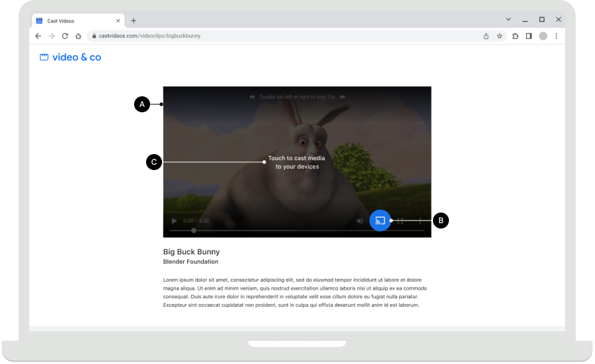Bookmark this page with star icon
This screenshot has height=364, width=595.
point(499,36)
